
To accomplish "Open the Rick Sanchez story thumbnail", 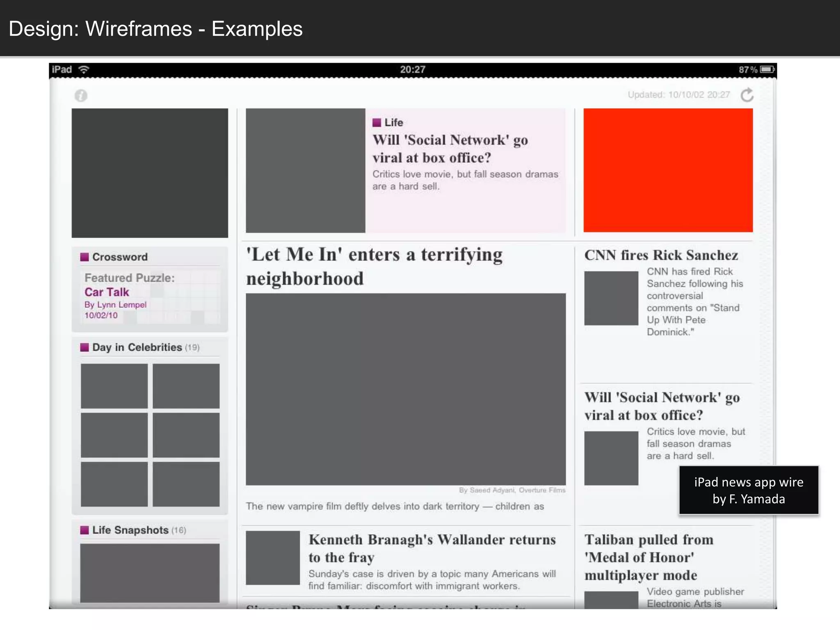I will tap(611, 298).
